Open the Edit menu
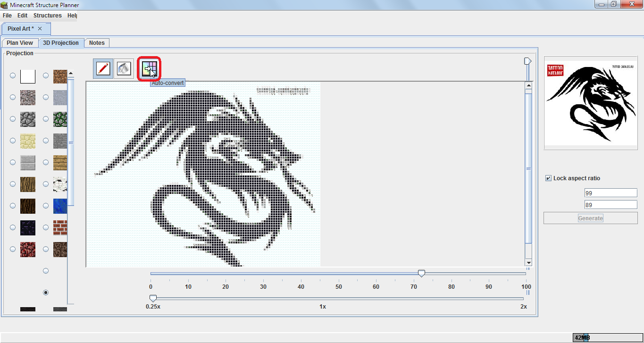This screenshot has height=343, width=644. coord(22,16)
